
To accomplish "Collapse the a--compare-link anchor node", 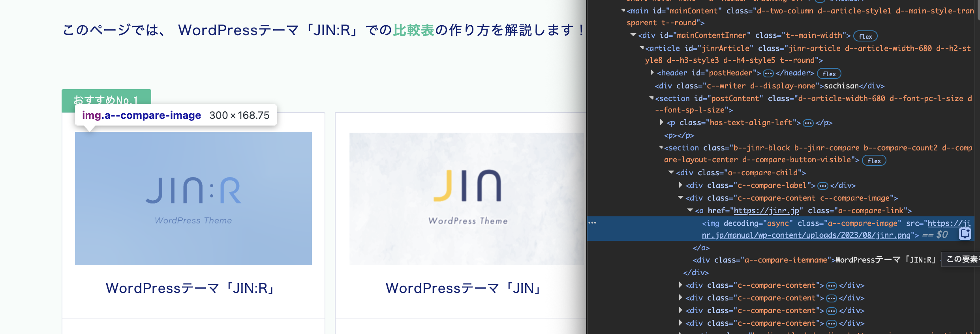I will pyautogui.click(x=690, y=210).
